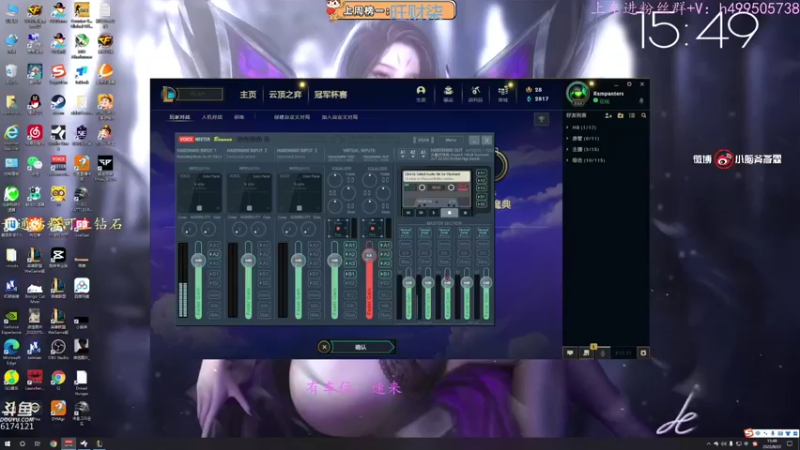
Task: Open the Voicemeeter Menu button
Action: (x=451, y=140)
